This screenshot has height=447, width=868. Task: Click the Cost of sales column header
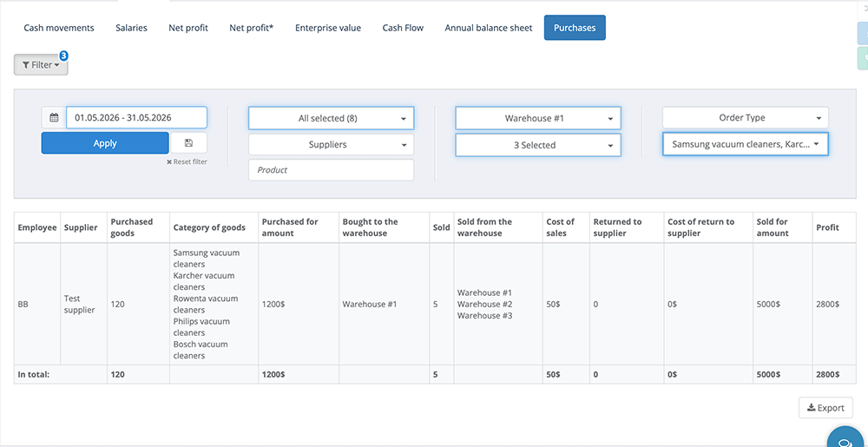566,227
